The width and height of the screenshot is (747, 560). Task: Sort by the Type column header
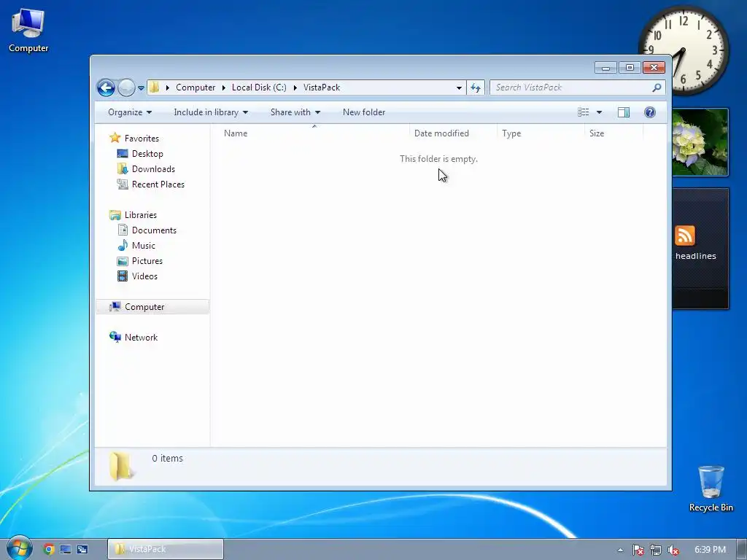click(541, 133)
